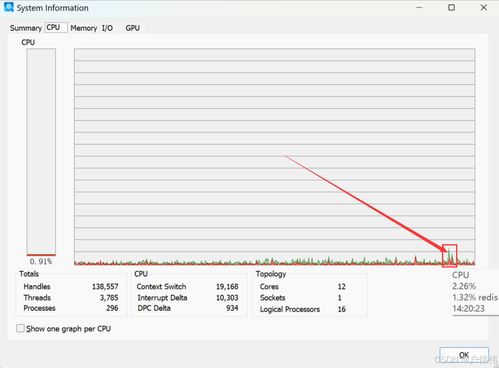Image resolution: width=499 pixels, height=368 pixels.
Task: Click the Handles label
Action: (x=37, y=287)
